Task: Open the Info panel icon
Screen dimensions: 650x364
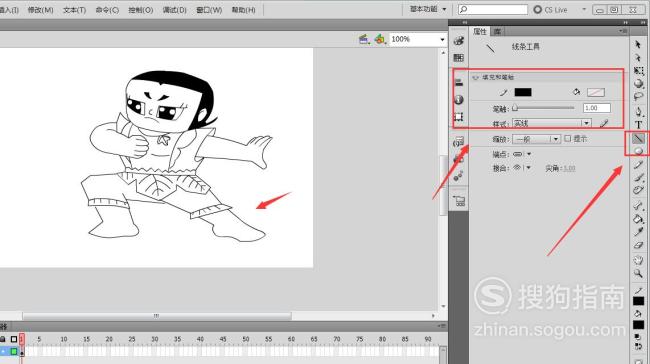Action: 459,99
